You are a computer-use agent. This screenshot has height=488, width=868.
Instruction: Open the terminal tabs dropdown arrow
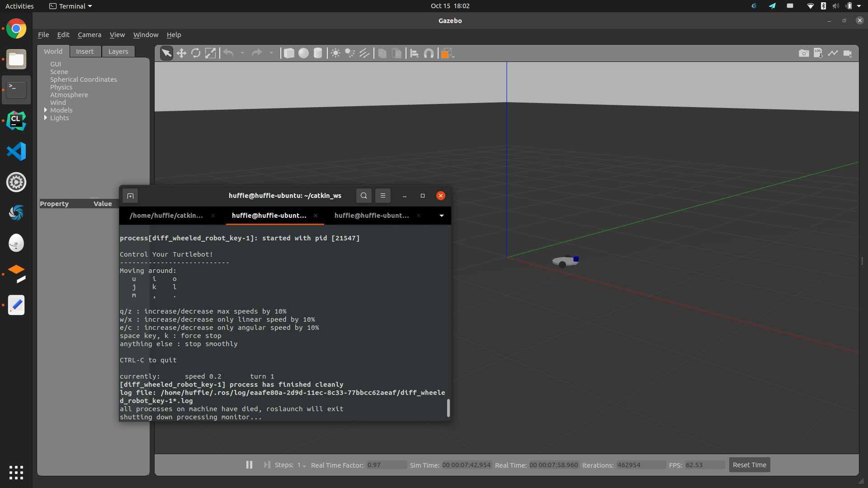click(x=442, y=216)
